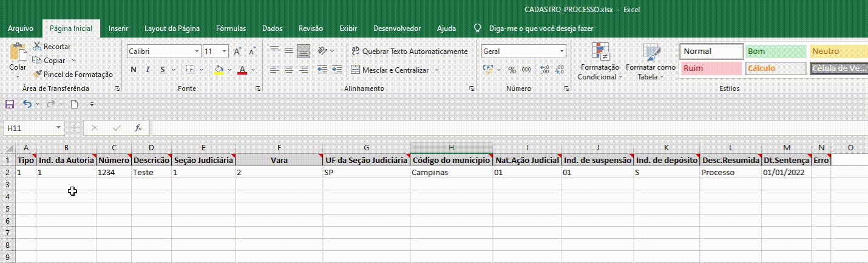Apply borders with the borders icon
The width and height of the screenshot is (868, 263).
[x=191, y=70]
